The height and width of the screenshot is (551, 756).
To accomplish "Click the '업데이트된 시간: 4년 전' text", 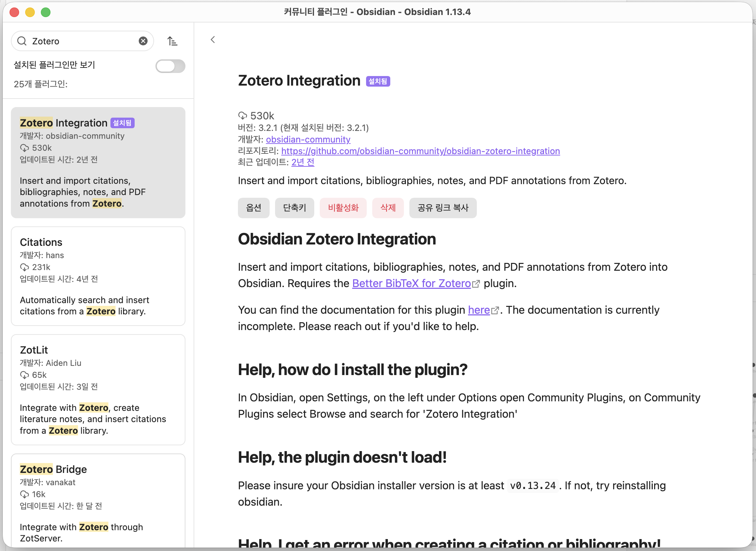I will click(x=59, y=279).
